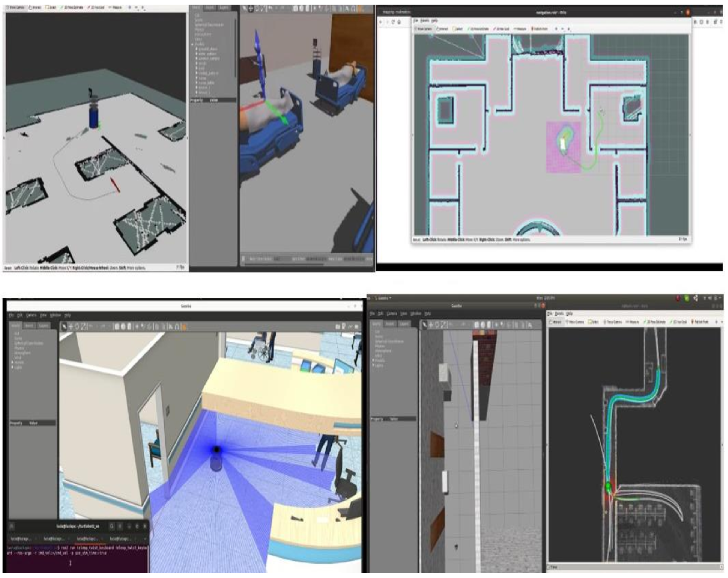728x578 pixels.
Task: Collapse the Models tree in top Gazebo World panel
Action: tap(193, 44)
